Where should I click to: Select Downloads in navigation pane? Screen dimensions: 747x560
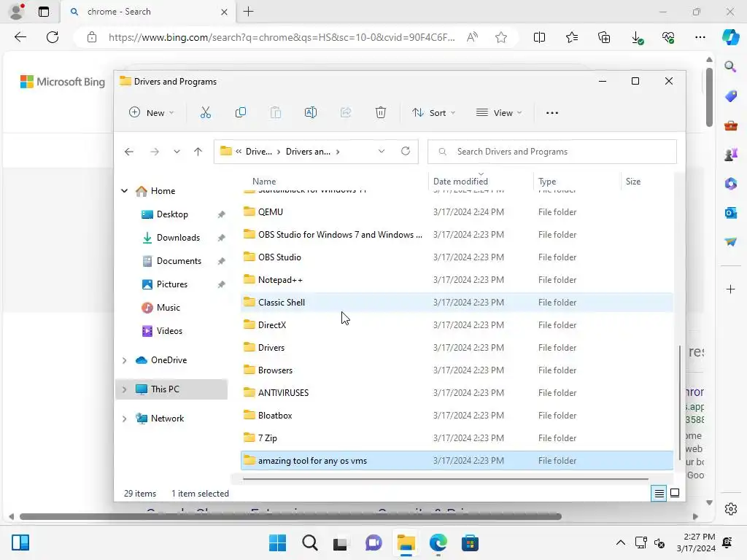point(178,238)
